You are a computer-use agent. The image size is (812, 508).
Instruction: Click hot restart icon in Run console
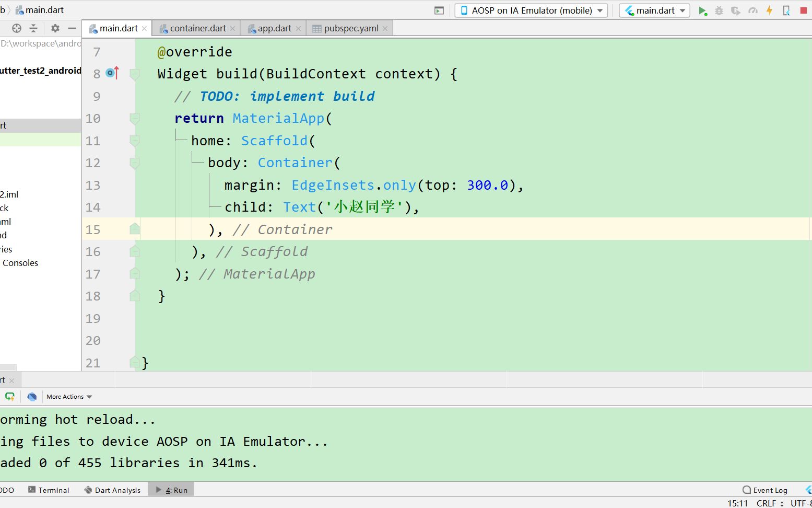point(10,397)
